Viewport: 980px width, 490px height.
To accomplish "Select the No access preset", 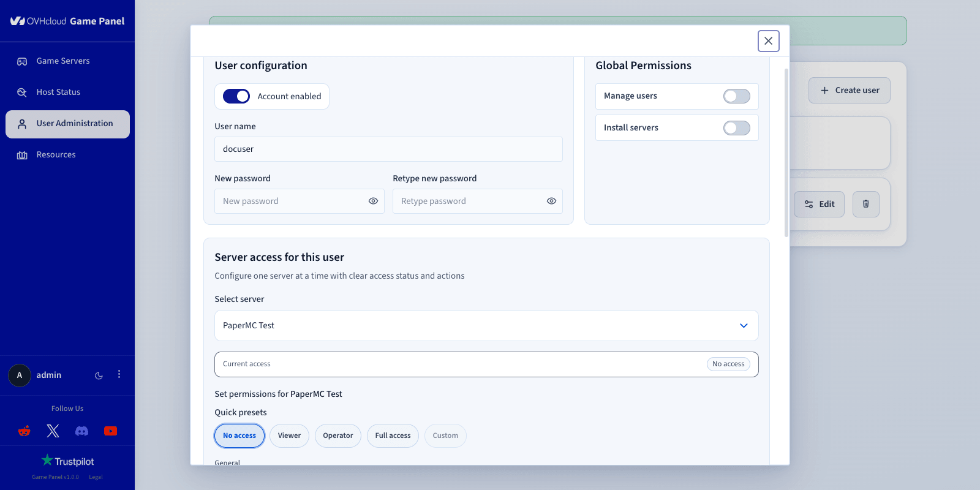I will pyautogui.click(x=239, y=435).
